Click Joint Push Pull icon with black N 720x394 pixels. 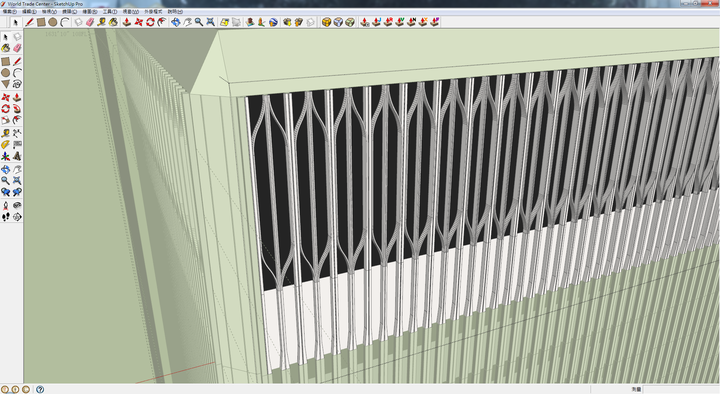(x=411, y=22)
